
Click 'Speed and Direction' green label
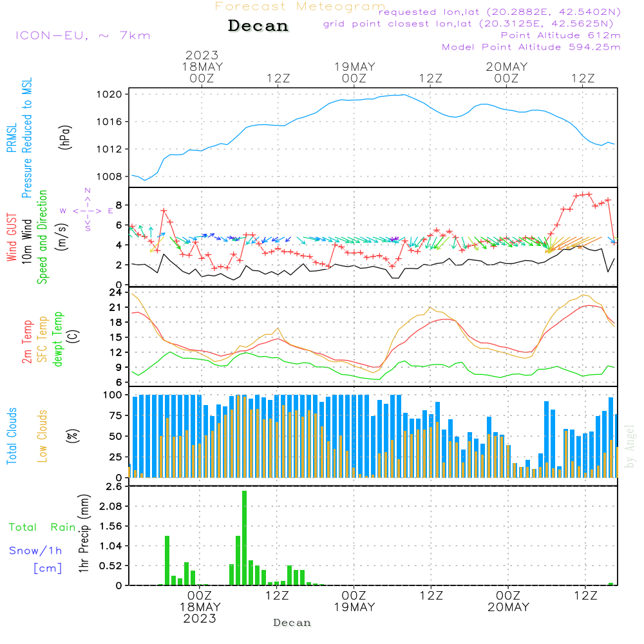(43, 237)
